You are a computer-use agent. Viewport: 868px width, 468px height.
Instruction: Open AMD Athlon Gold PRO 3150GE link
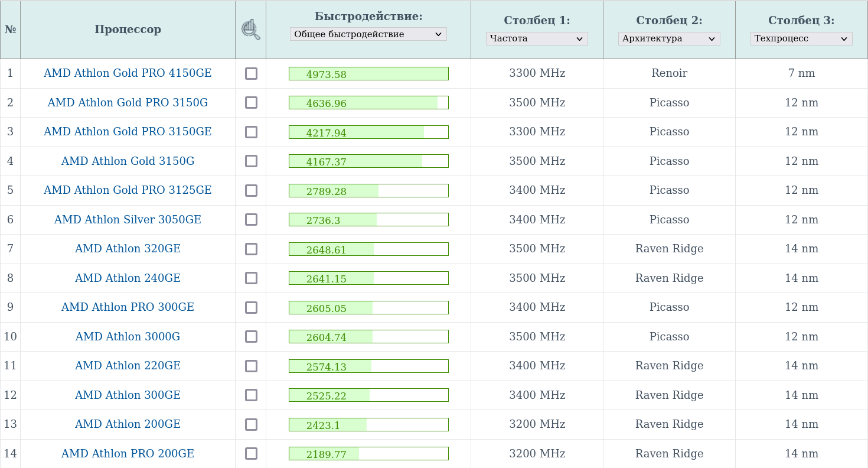pos(128,132)
